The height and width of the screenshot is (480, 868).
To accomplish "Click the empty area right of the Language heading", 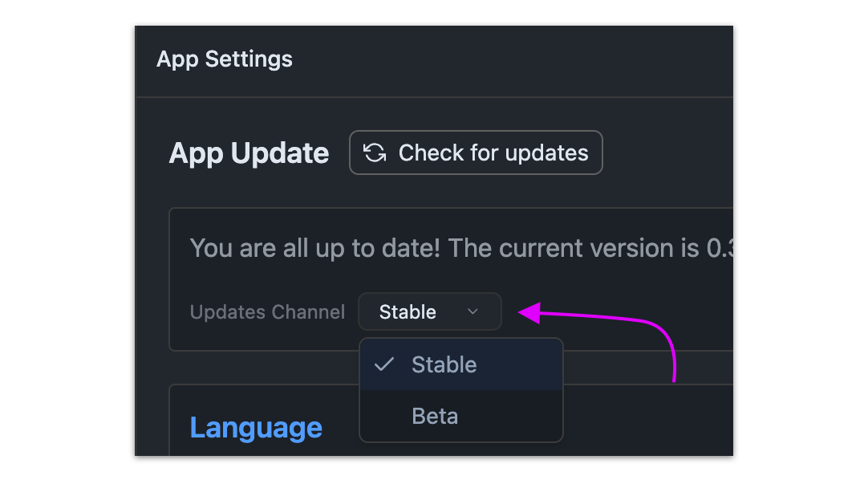I will tap(642, 427).
